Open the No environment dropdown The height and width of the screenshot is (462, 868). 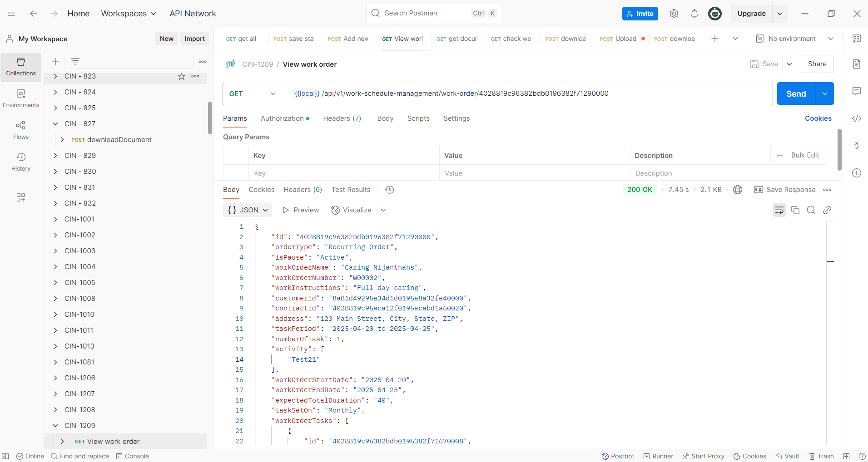tap(794, 39)
